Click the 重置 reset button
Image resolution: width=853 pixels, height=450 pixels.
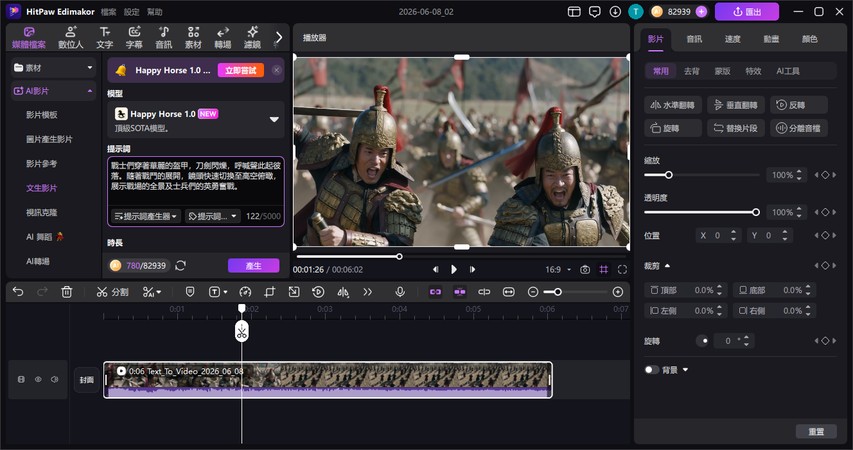[816, 431]
